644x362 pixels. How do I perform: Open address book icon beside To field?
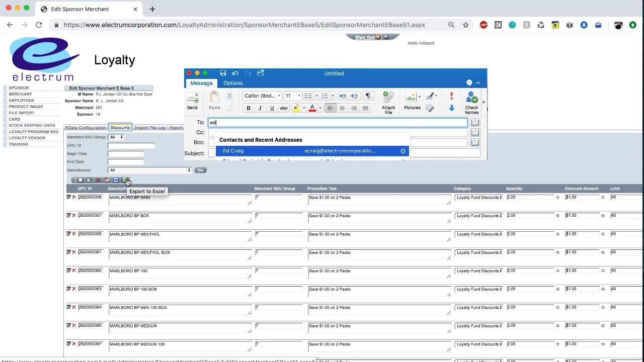[475, 123]
